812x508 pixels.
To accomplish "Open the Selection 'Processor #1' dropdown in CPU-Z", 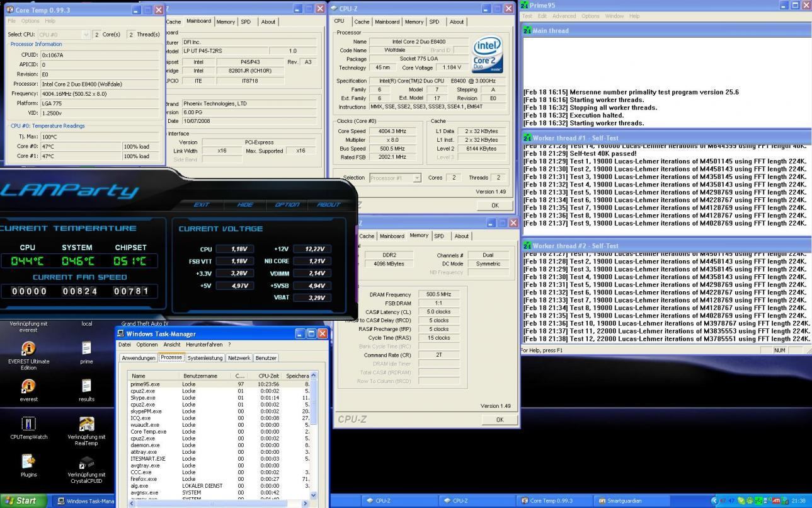I will coord(395,178).
